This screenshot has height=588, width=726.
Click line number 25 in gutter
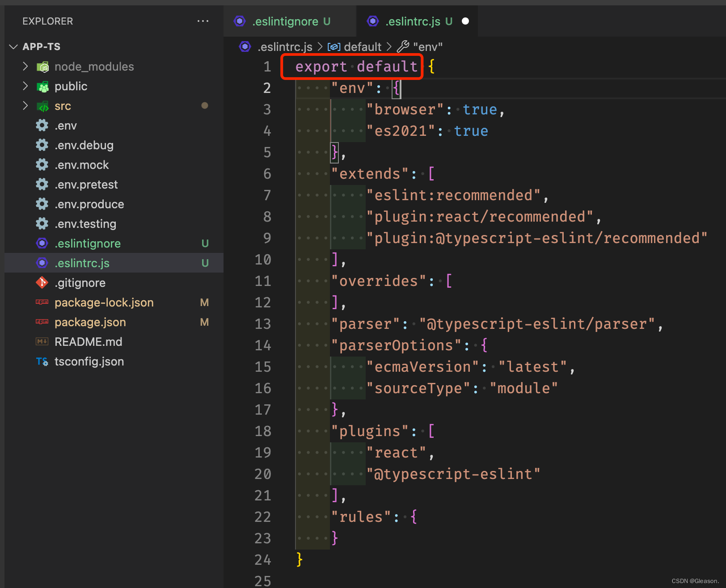[263, 581]
